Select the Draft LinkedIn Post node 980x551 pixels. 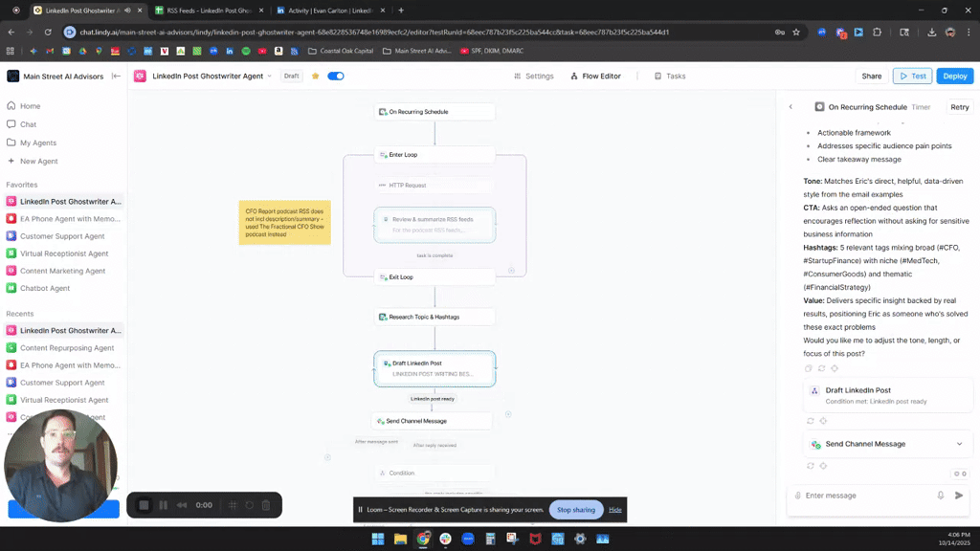click(434, 368)
